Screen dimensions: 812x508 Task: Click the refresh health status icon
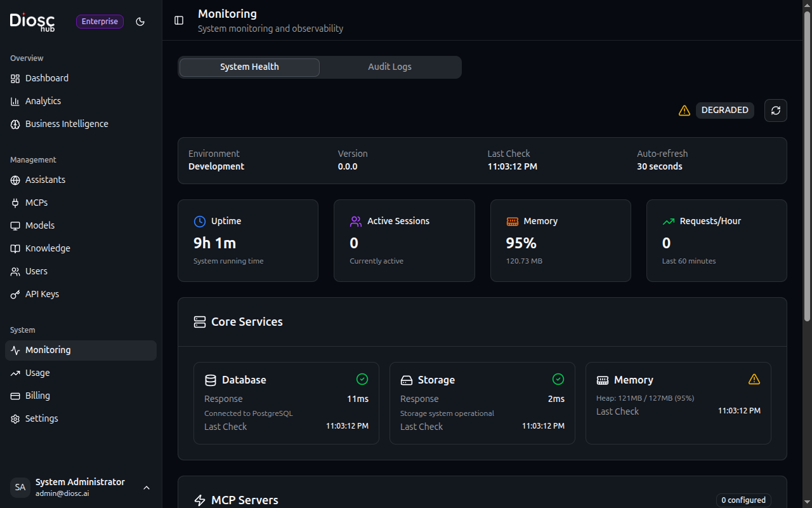pos(775,110)
